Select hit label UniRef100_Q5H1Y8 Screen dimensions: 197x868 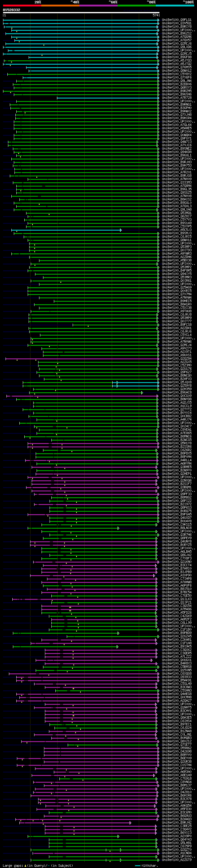point(177,443)
